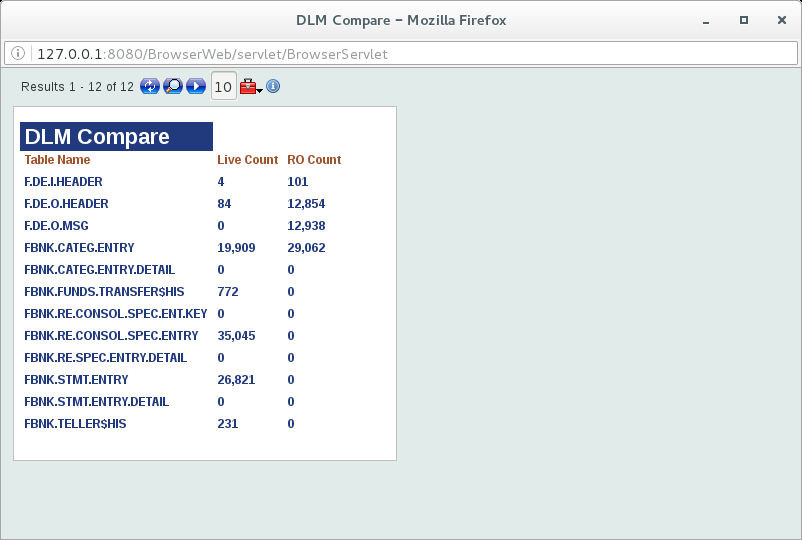The height and width of the screenshot is (540, 802).
Task: Click the Live Count column header
Action: coord(247,160)
